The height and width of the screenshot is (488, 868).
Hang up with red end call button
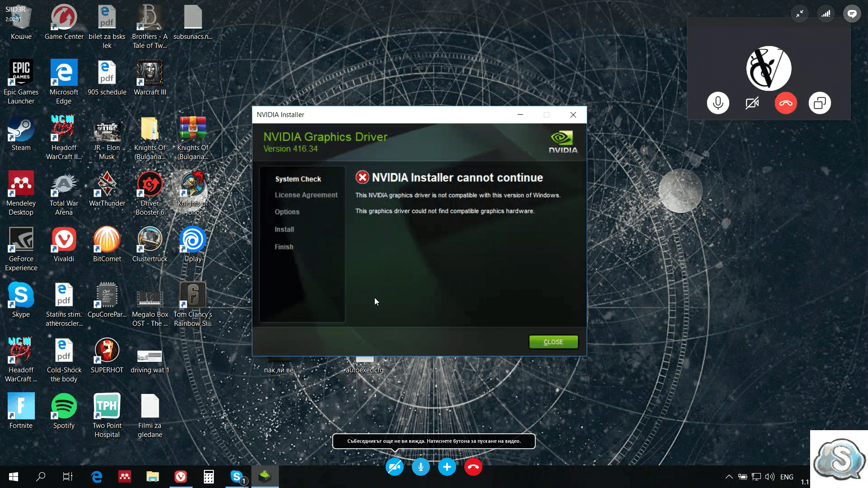point(473,467)
